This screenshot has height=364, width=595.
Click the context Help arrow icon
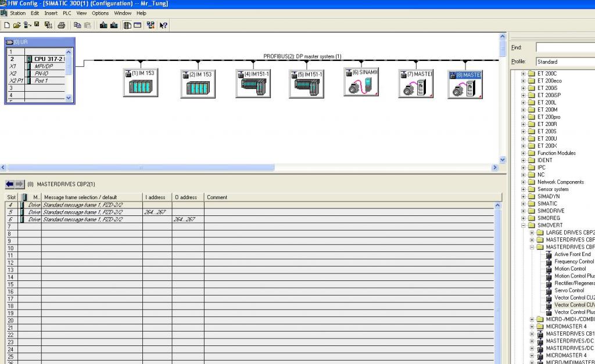[x=163, y=25]
